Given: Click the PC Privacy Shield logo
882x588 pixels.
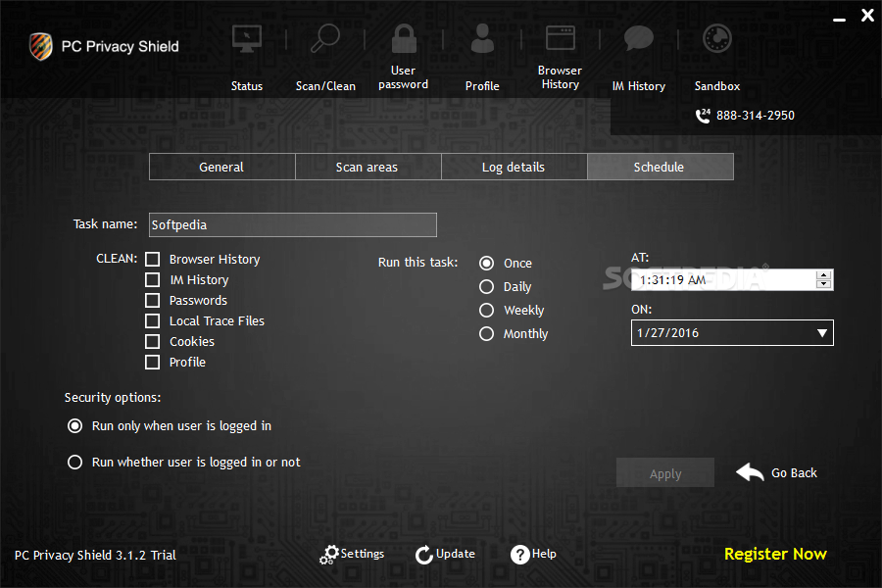Looking at the screenshot, I should point(41,46).
